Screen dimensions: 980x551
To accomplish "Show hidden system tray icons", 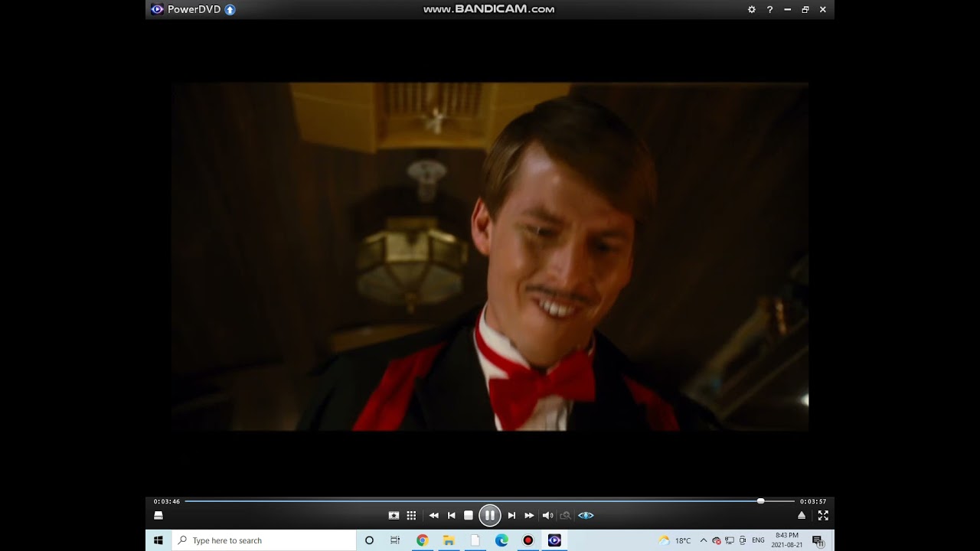I will coord(703,540).
